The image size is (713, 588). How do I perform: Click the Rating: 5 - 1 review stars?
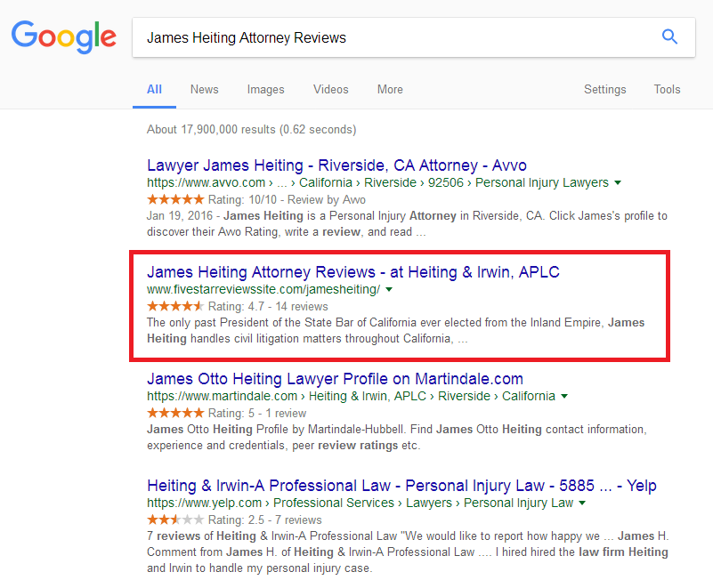tap(175, 413)
